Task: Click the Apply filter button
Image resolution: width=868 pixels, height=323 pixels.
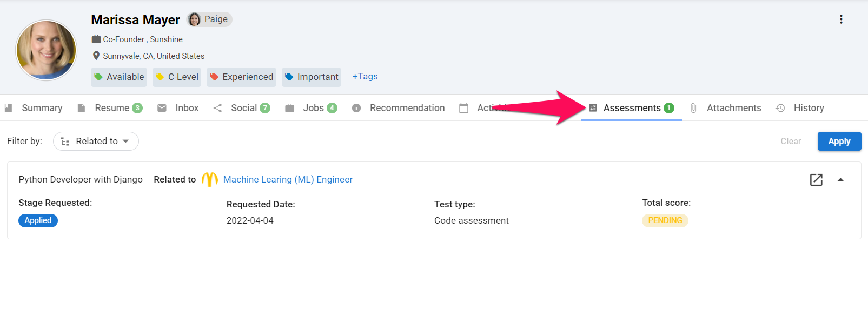Action: (x=839, y=141)
